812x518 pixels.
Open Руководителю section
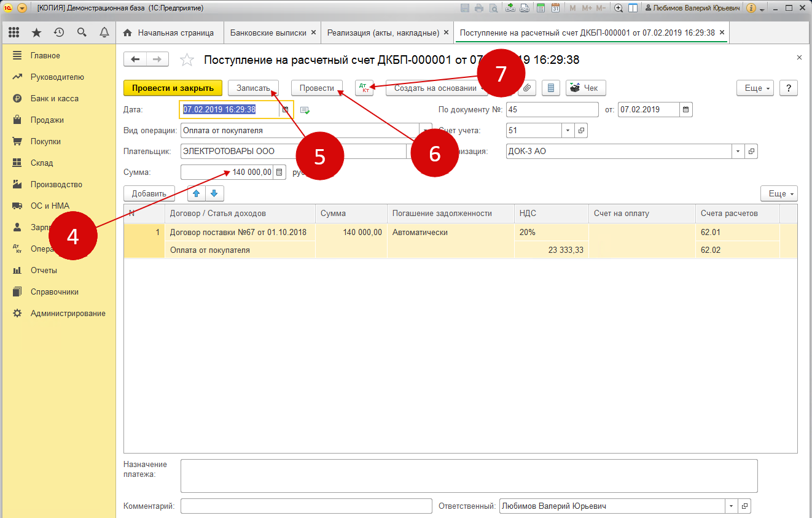coord(58,77)
